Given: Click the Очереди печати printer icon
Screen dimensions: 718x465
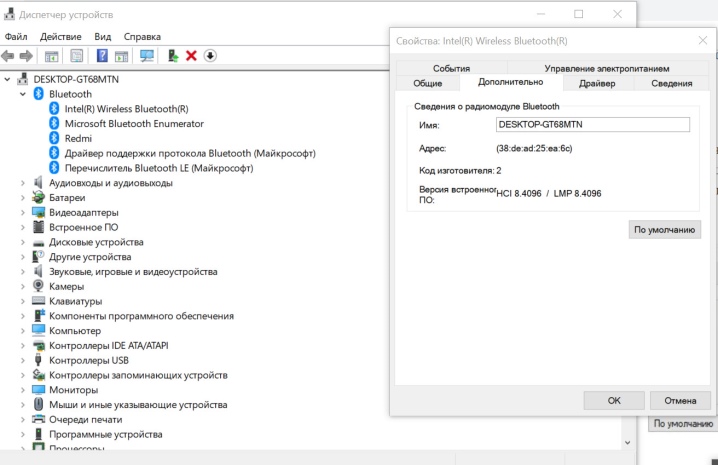Looking at the screenshot, I should (x=38, y=419).
